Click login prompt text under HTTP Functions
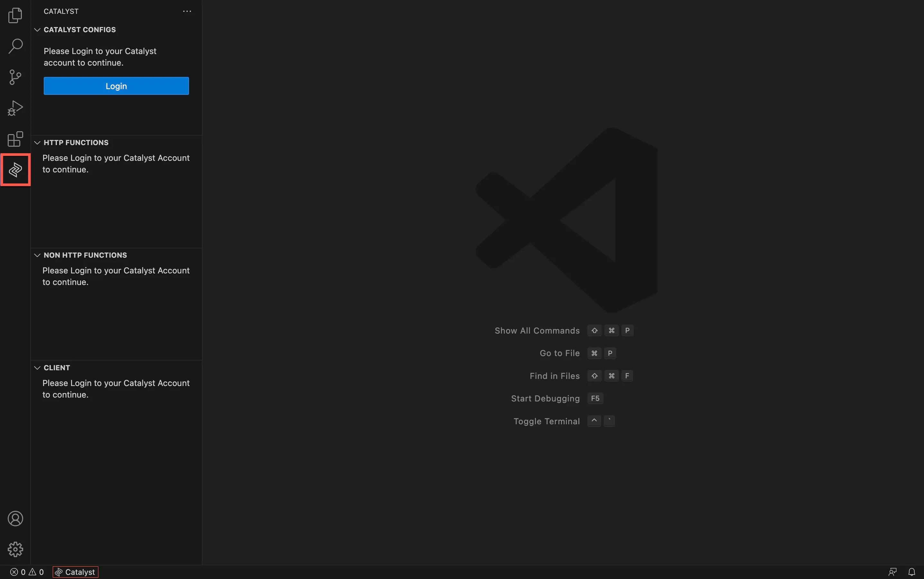924x579 pixels. point(116,163)
